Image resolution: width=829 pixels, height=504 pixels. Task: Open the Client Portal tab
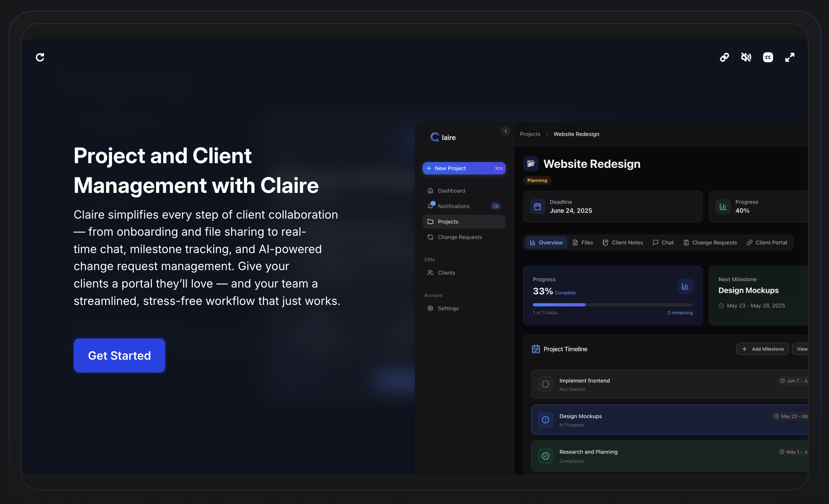(x=767, y=243)
